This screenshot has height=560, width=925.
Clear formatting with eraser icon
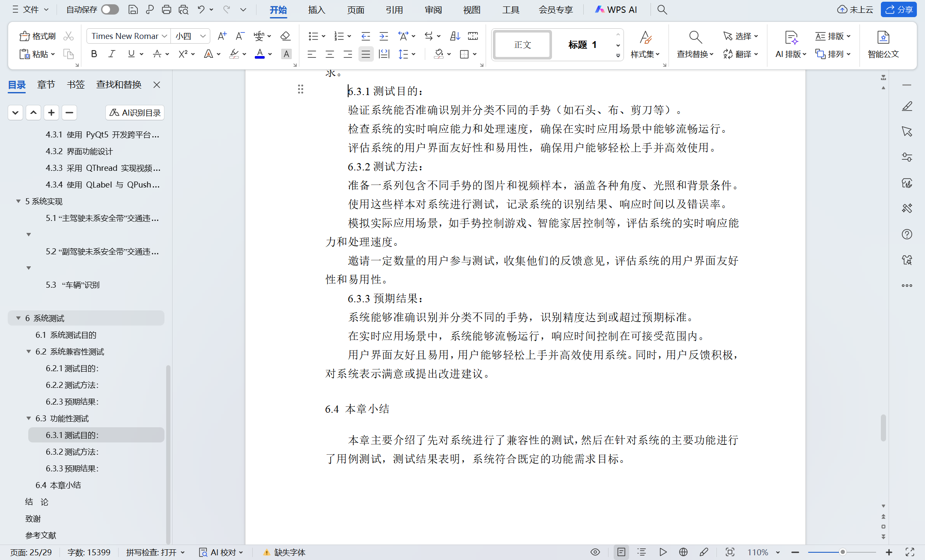[x=285, y=36]
